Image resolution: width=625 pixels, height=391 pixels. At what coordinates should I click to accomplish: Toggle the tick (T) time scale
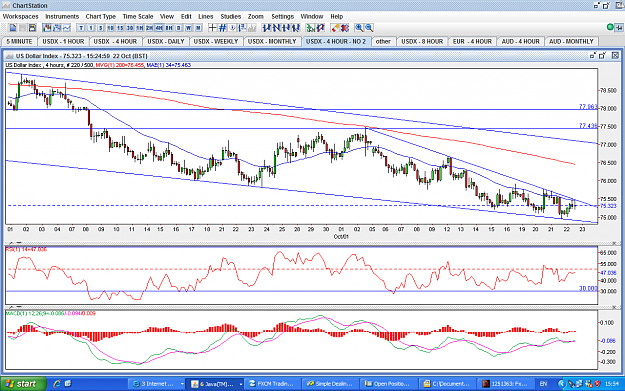(x=81, y=28)
